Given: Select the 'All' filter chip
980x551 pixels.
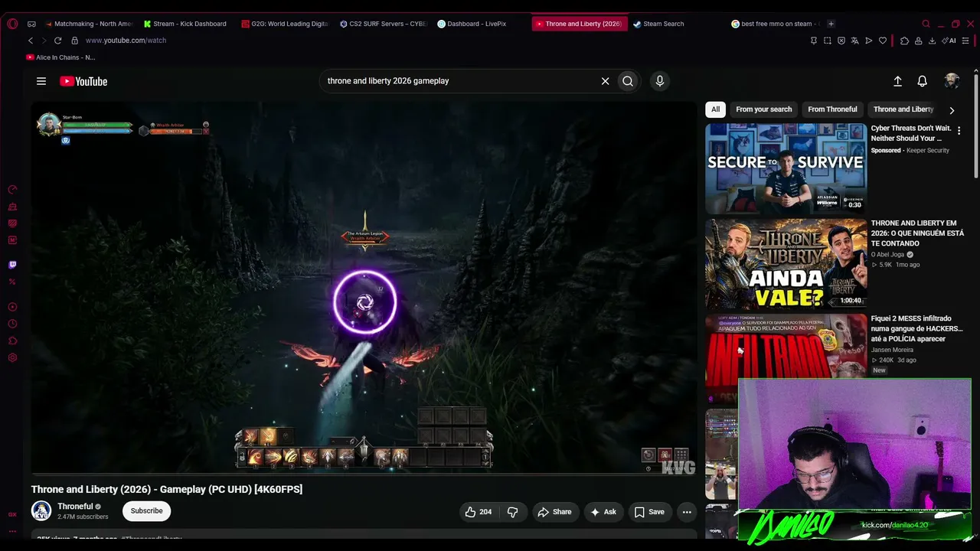Looking at the screenshot, I should [x=715, y=109].
